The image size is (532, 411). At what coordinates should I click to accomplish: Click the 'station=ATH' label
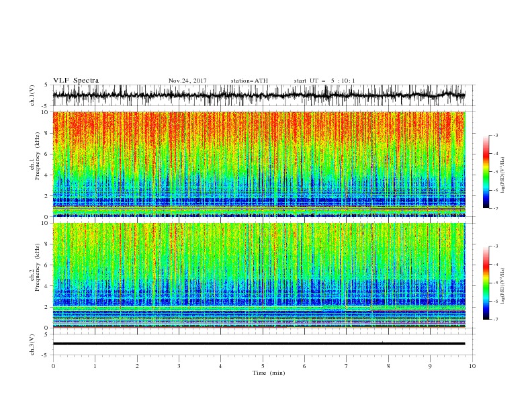coord(249,81)
